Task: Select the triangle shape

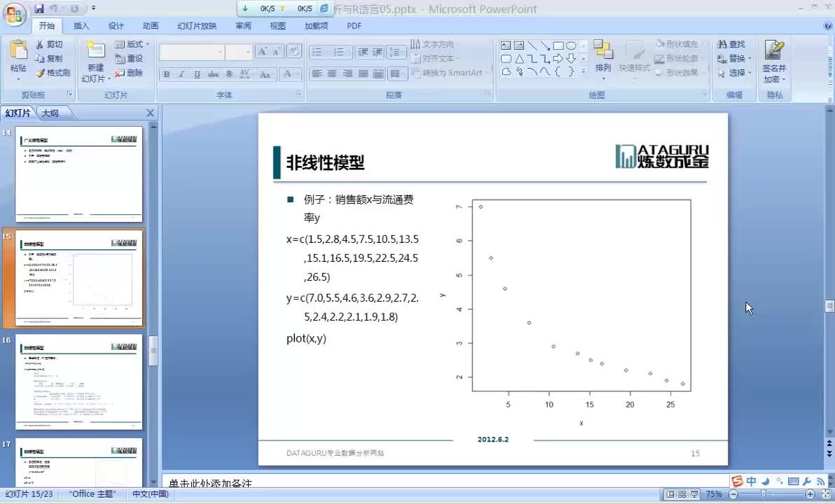Action: (519, 59)
